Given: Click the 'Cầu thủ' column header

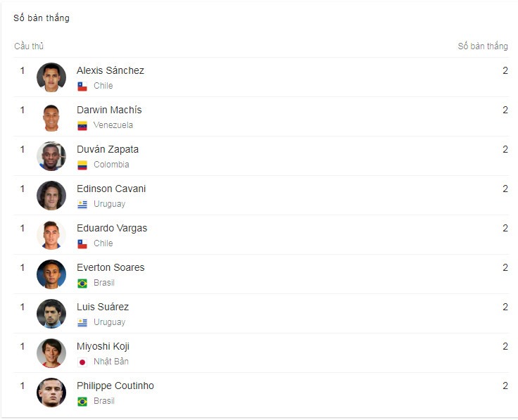Looking at the screenshot, I should coord(29,46).
